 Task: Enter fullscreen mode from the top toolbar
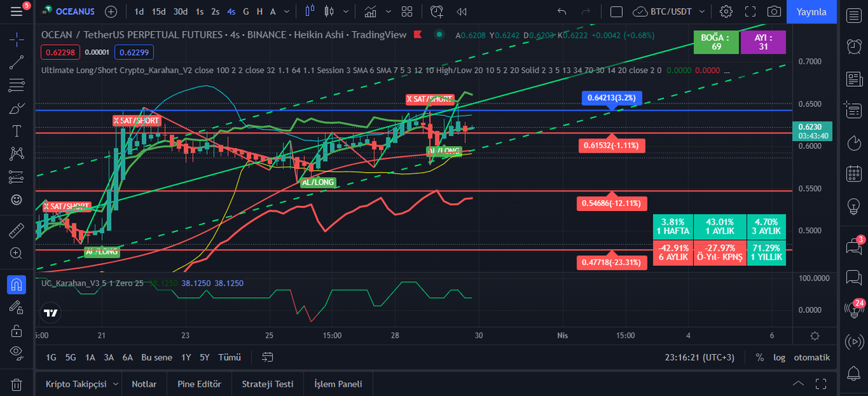(750, 12)
